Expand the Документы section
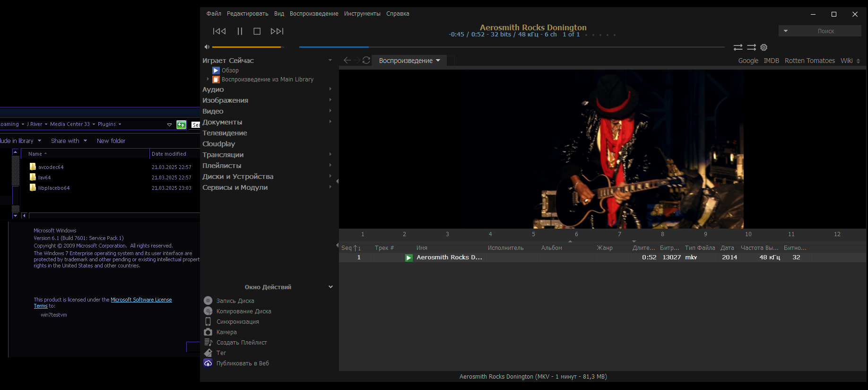 (x=330, y=122)
